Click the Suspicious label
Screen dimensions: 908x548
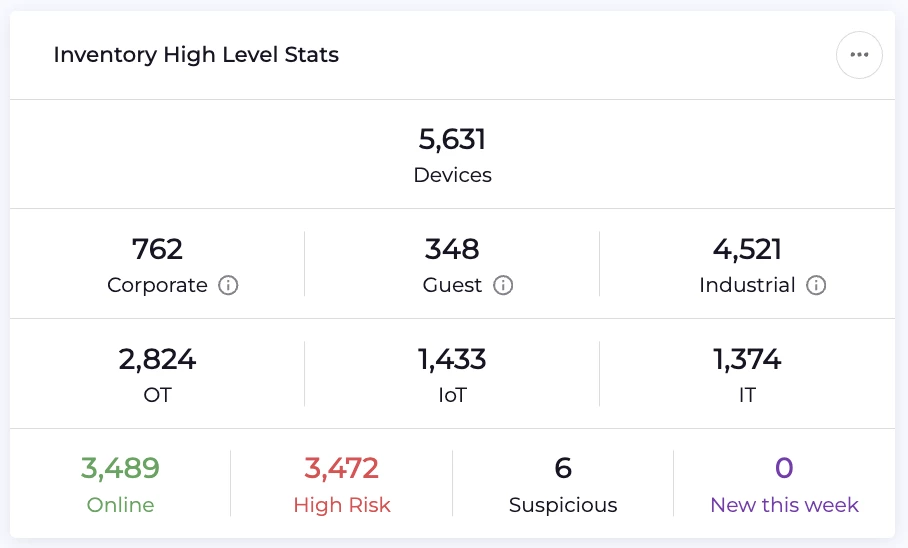coord(563,505)
